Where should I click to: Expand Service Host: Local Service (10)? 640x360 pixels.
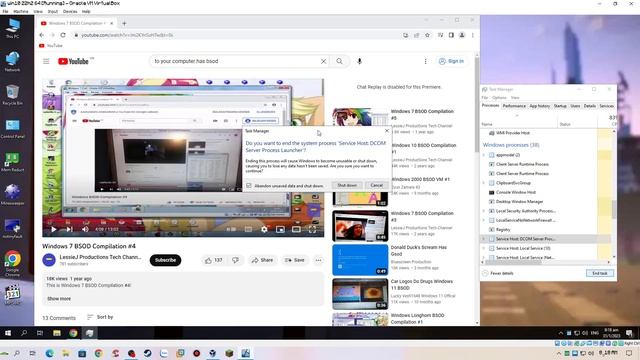pyautogui.click(x=484, y=248)
